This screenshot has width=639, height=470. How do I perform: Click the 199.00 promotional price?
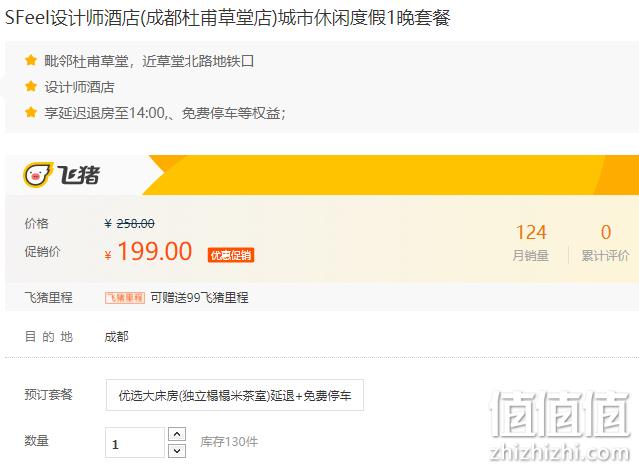(154, 251)
